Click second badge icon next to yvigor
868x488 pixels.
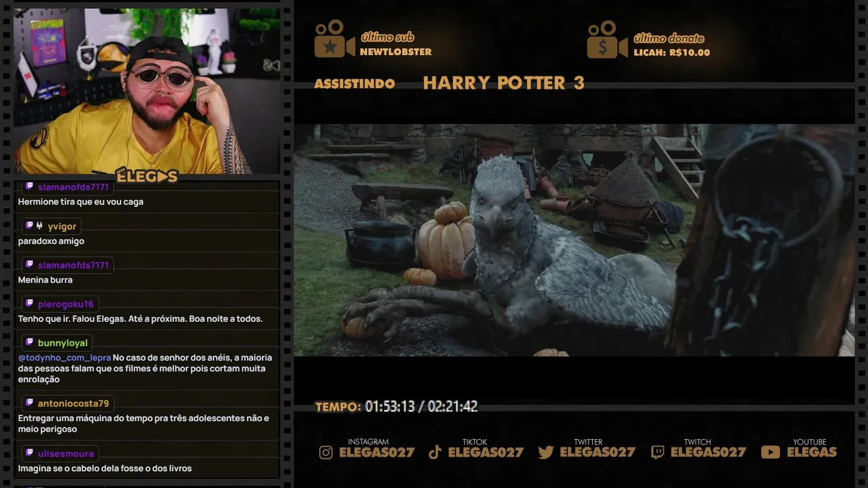39,226
